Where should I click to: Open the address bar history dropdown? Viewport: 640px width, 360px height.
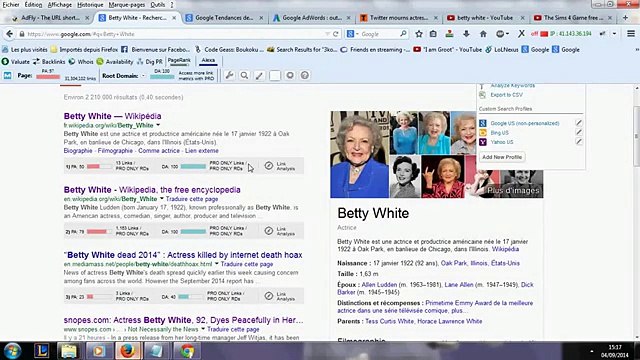point(327,34)
